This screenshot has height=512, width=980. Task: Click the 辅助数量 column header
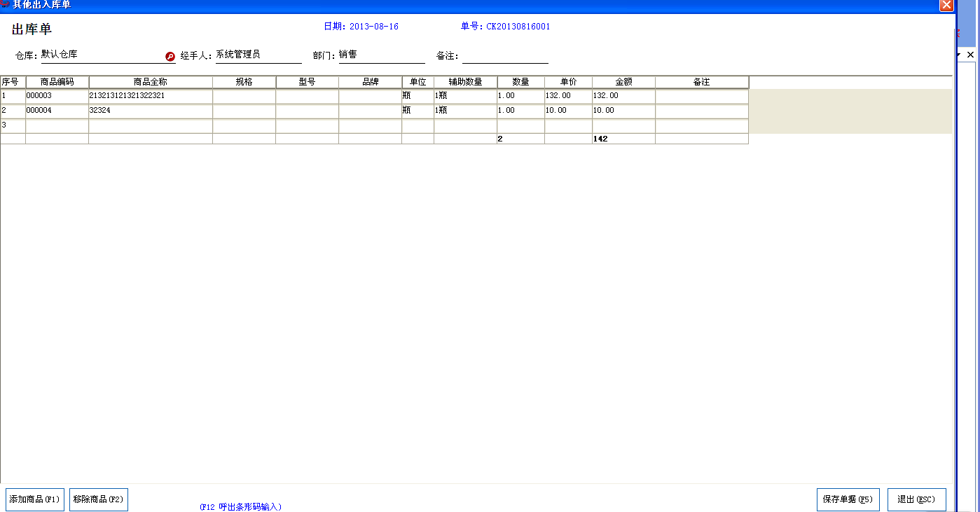465,82
